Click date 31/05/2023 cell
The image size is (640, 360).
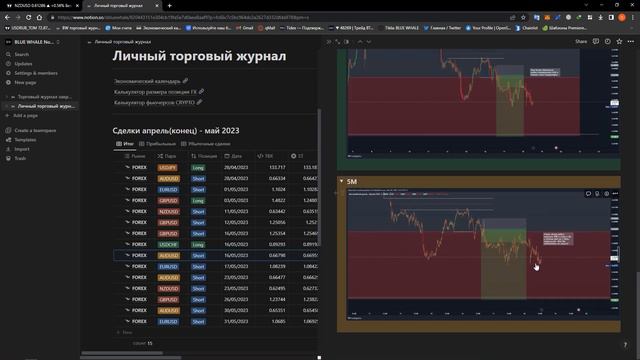pos(236,321)
